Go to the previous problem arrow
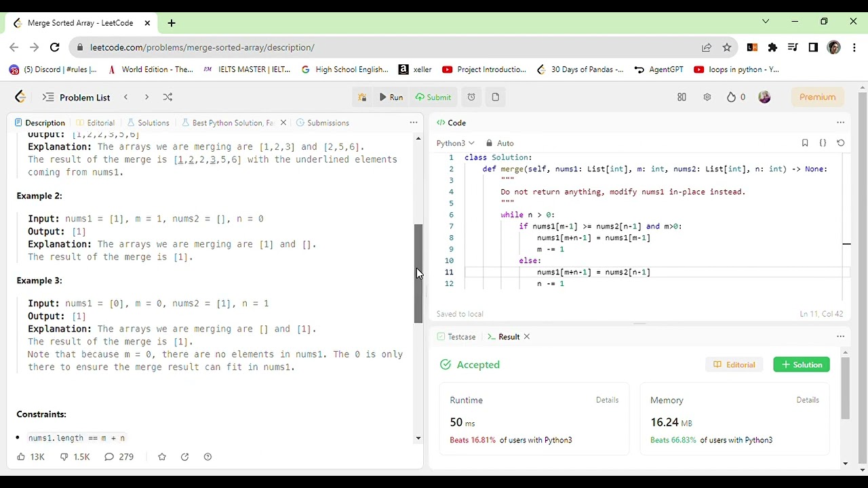Viewport: 868px width, 488px height. point(125,97)
